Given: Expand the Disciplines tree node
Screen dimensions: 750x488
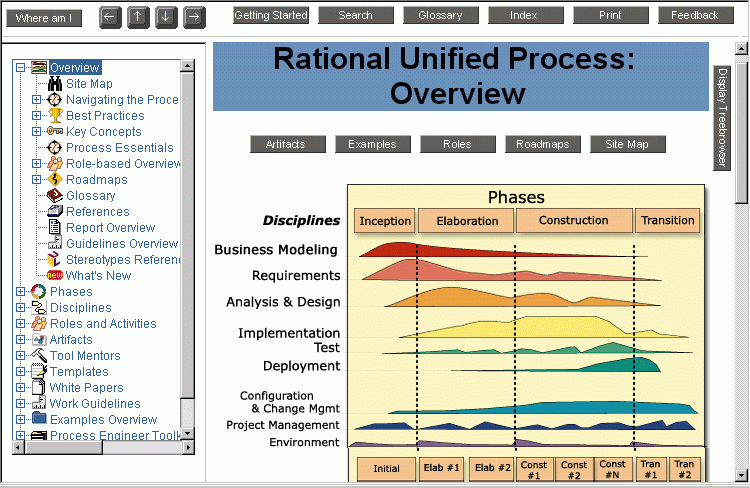Looking at the screenshot, I should click(x=20, y=307).
